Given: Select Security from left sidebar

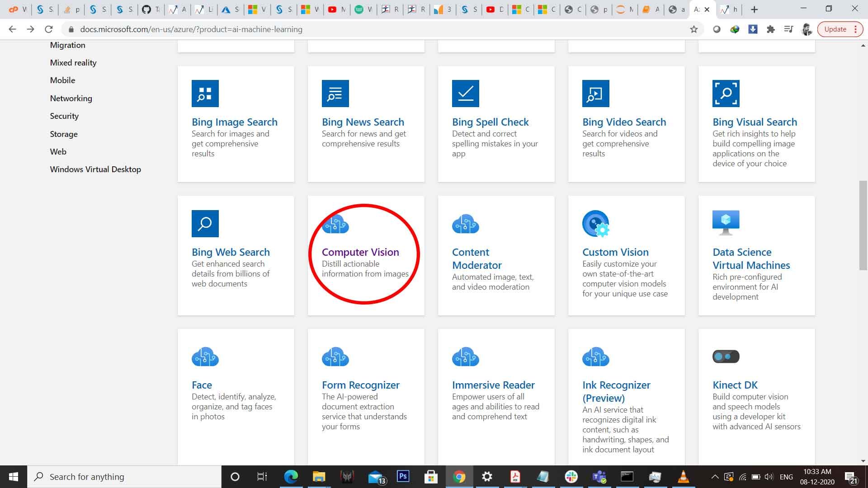Looking at the screenshot, I should [x=64, y=116].
